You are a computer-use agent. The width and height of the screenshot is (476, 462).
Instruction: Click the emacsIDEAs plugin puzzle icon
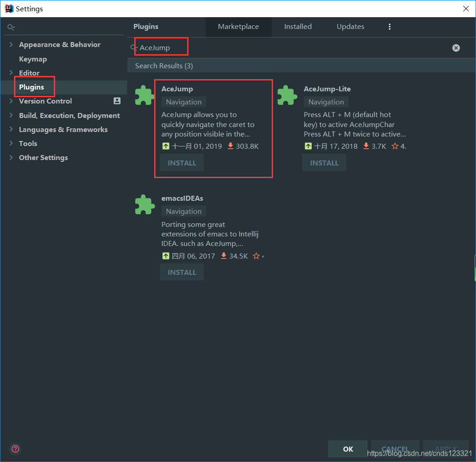pyautogui.click(x=145, y=205)
